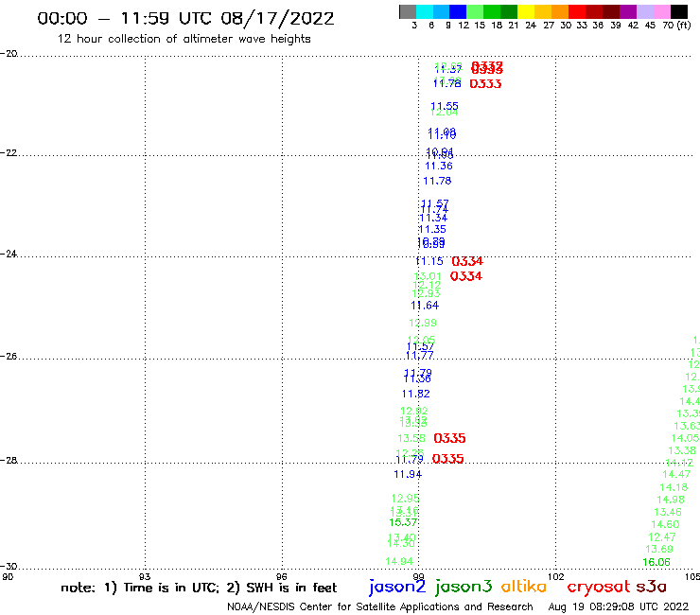Select the 's3a' satellite legend label
Image resolution: width=700 pixels, height=615 pixels.
pos(652,587)
